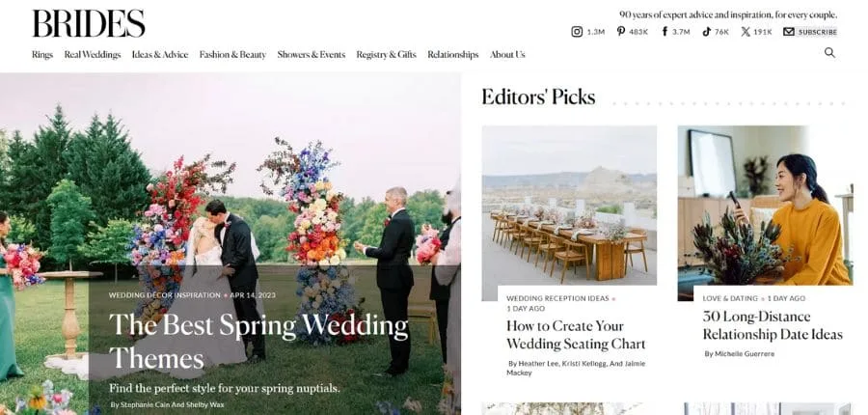Open the Registry & Gifts menu
The height and width of the screenshot is (415, 868).
387,54
